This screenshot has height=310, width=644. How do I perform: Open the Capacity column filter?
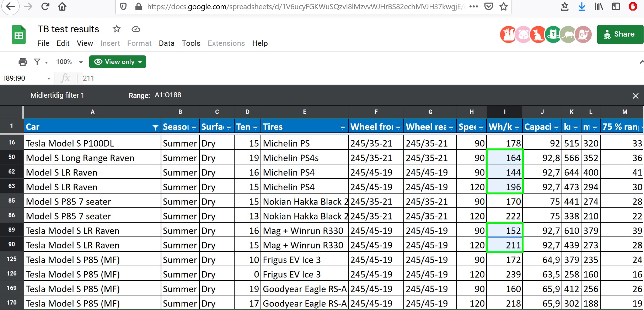[x=556, y=127]
